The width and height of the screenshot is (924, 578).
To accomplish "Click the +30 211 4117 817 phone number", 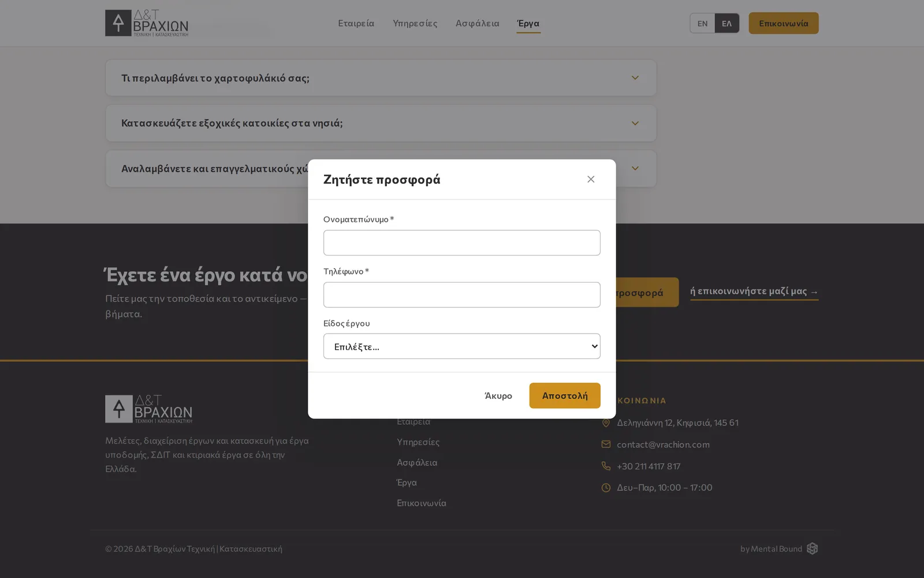I will 649,466.
